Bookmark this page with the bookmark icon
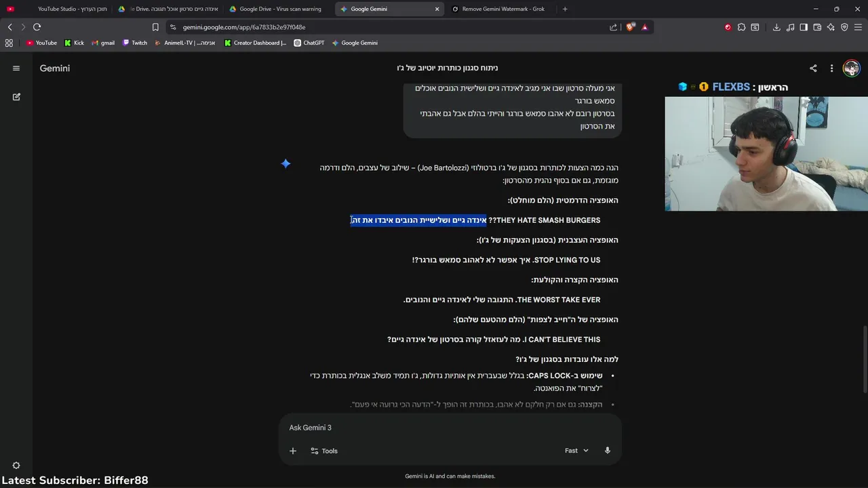Image resolution: width=868 pixels, height=488 pixels. point(155,27)
